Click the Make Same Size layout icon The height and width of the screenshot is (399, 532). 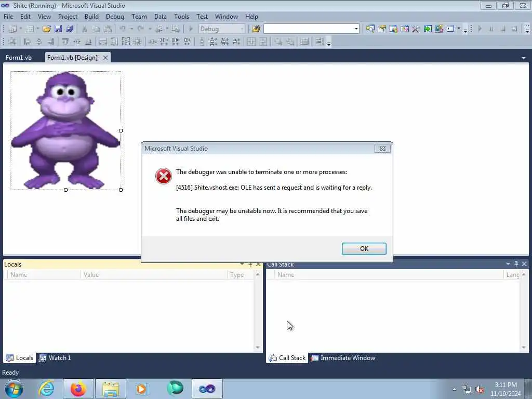pyautogui.click(x=126, y=42)
